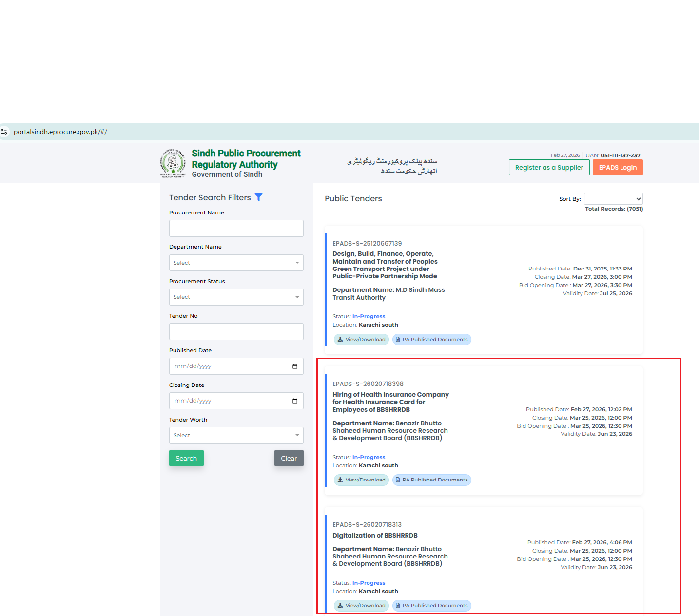This screenshot has height=616, width=699.
Task: Expand the Department Name dropdown
Action: tap(236, 263)
